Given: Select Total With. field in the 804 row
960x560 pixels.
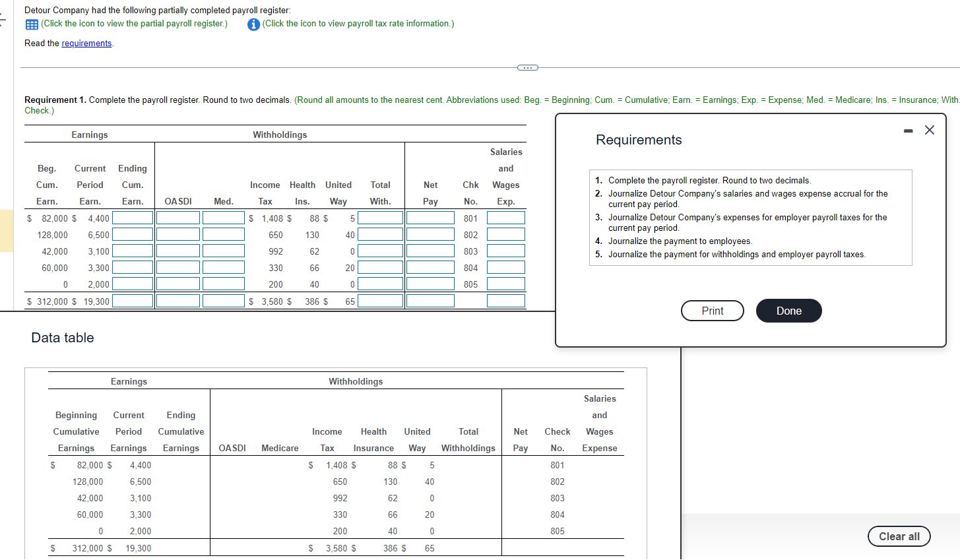Looking at the screenshot, I should [381, 267].
